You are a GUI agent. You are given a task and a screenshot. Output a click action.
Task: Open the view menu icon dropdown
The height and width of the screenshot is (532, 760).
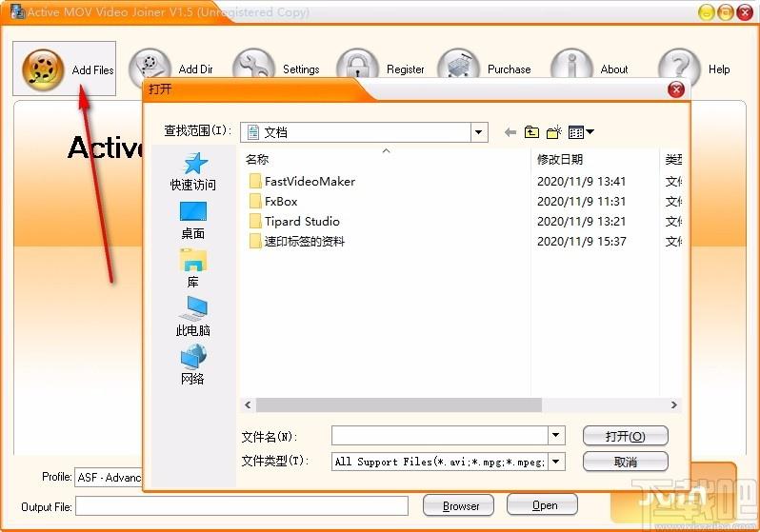click(581, 131)
